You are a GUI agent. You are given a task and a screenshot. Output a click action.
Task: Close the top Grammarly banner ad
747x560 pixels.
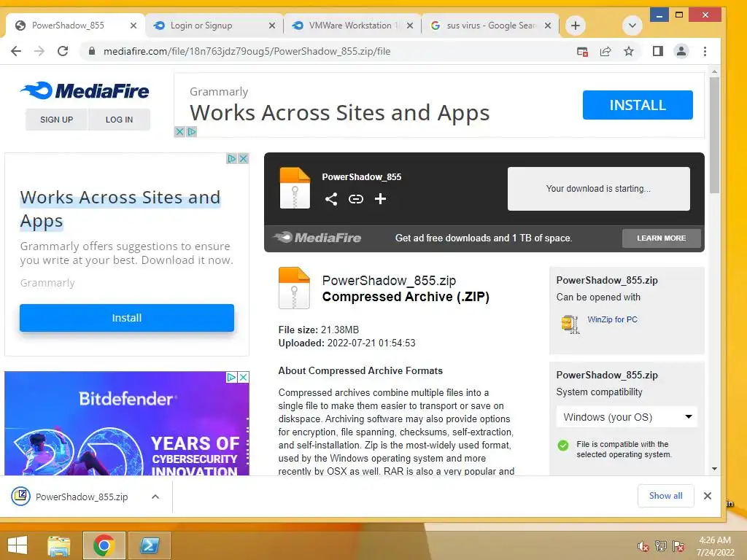pos(179,132)
